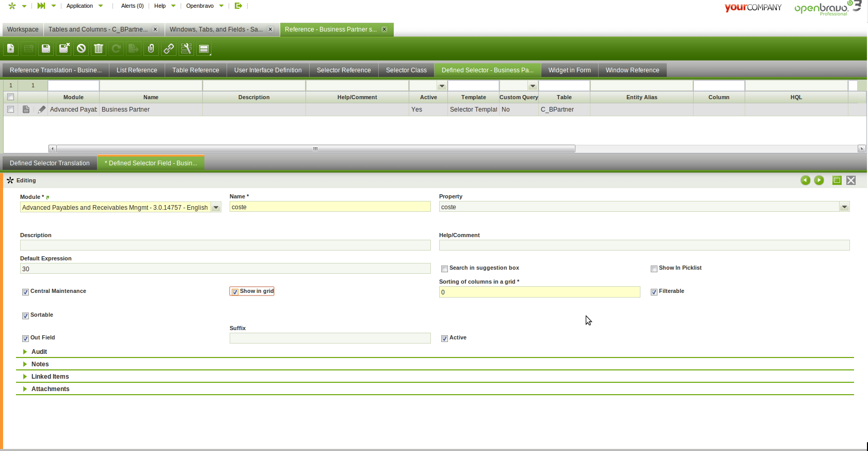Go to next record green arrow
This screenshot has width=868, height=451.
(x=819, y=180)
